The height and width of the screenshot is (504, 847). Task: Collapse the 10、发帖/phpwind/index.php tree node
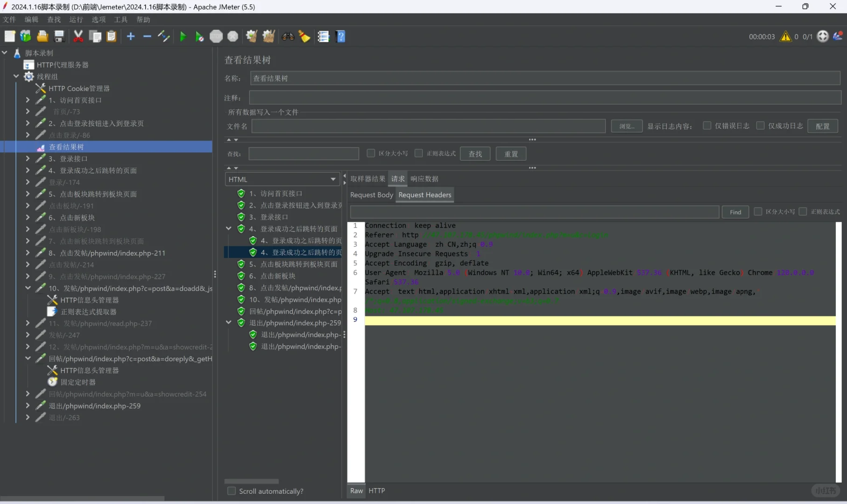(28, 288)
